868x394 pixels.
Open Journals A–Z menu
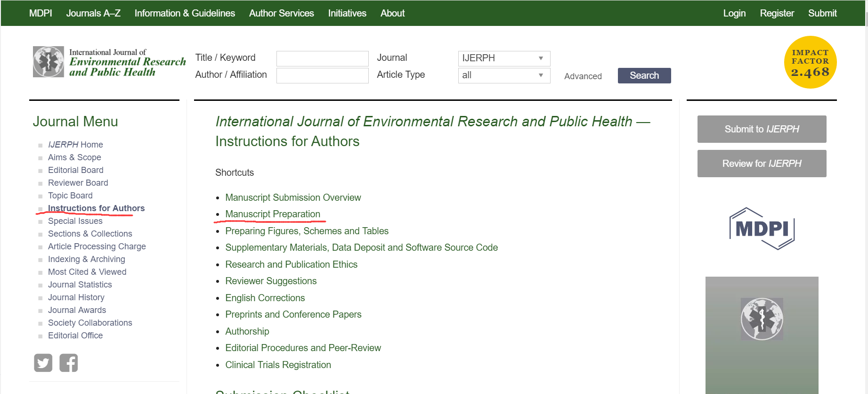[x=93, y=13]
